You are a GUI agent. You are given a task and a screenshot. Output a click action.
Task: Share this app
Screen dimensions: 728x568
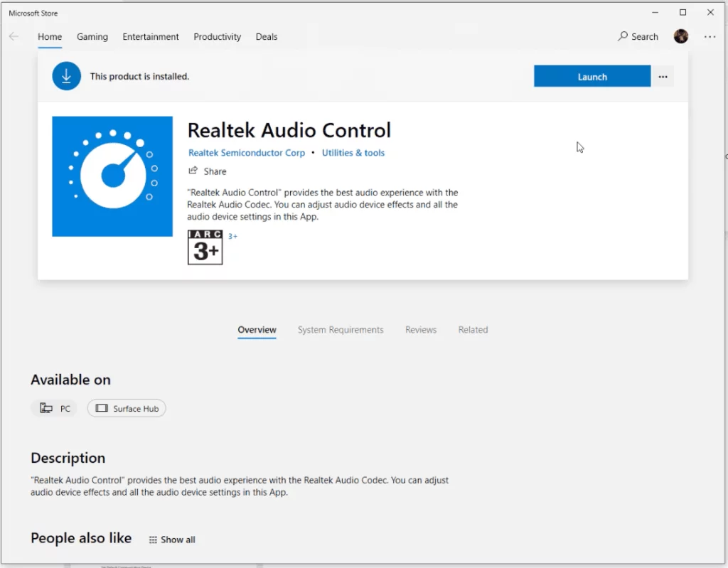point(208,171)
